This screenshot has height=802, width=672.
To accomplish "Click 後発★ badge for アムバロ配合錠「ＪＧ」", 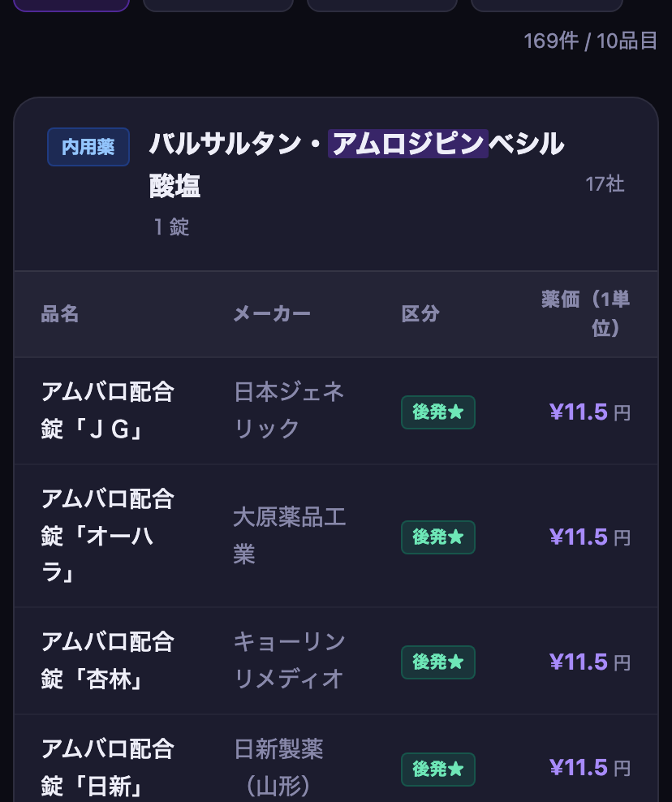I will (437, 412).
